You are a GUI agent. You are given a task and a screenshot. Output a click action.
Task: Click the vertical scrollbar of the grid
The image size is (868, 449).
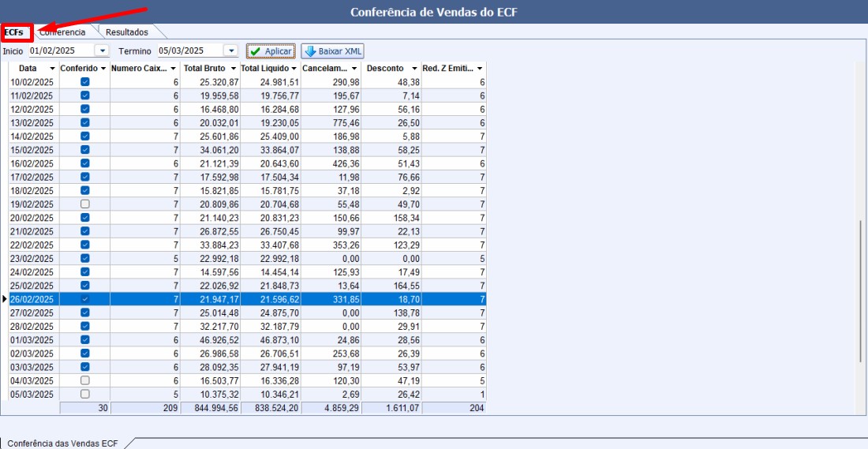pyautogui.click(x=861, y=292)
